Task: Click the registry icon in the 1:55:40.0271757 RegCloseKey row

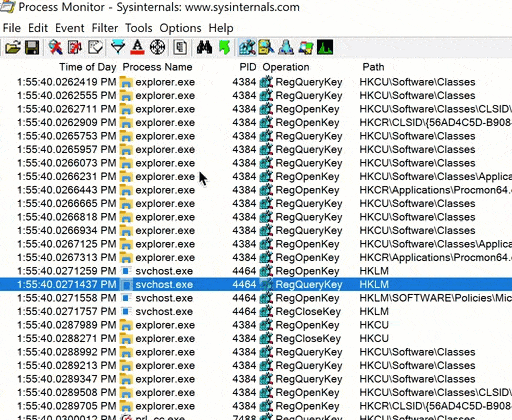Action: pyautogui.click(x=266, y=311)
